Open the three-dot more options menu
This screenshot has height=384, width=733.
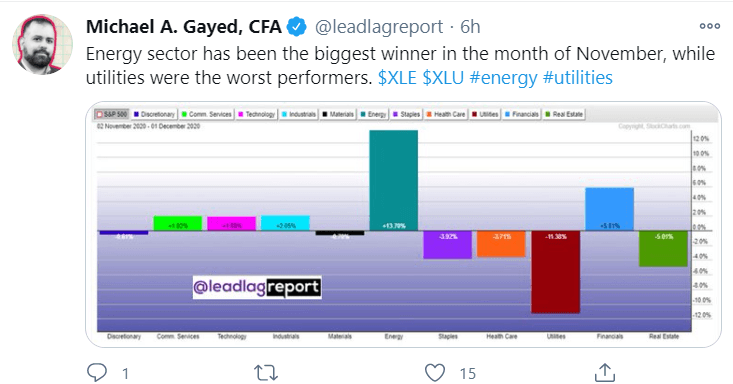point(710,26)
